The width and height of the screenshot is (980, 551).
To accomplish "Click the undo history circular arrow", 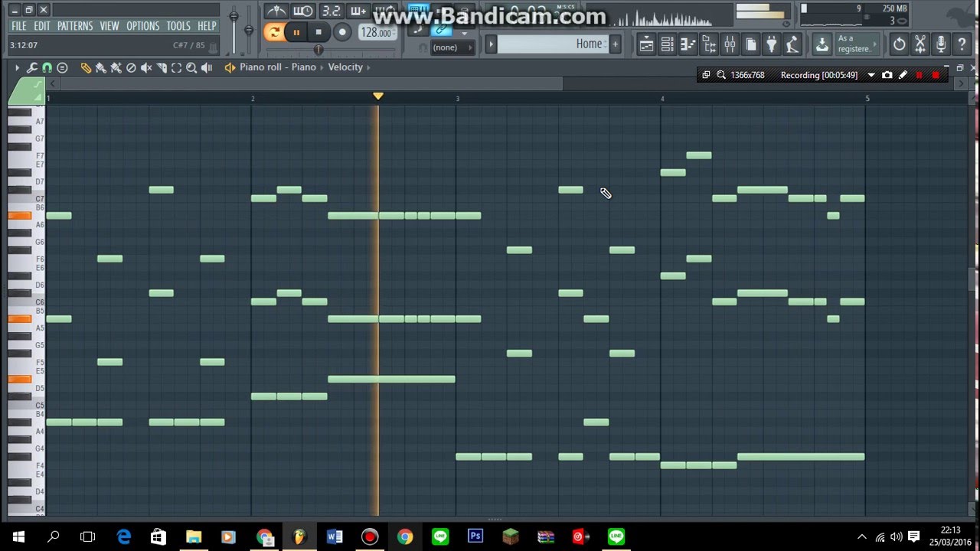I will tap(900, 44).
